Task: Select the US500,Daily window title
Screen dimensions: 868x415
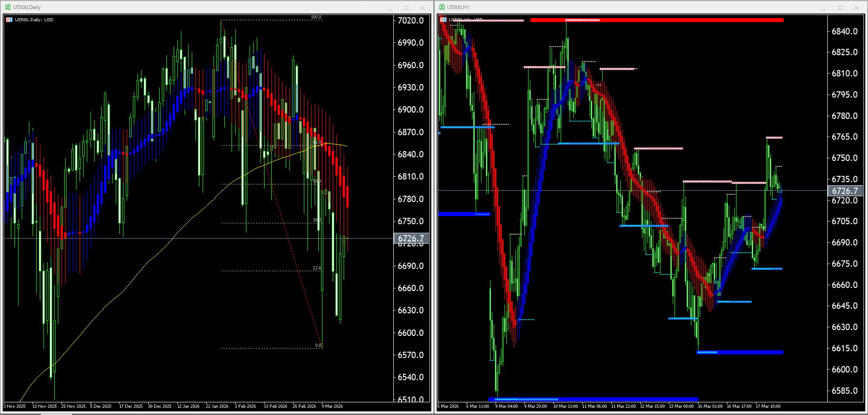Action: [x=27, y=7]
